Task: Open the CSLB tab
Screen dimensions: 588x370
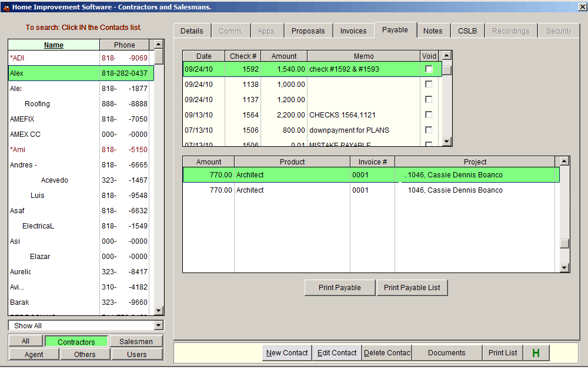Action: pos(467,31)
